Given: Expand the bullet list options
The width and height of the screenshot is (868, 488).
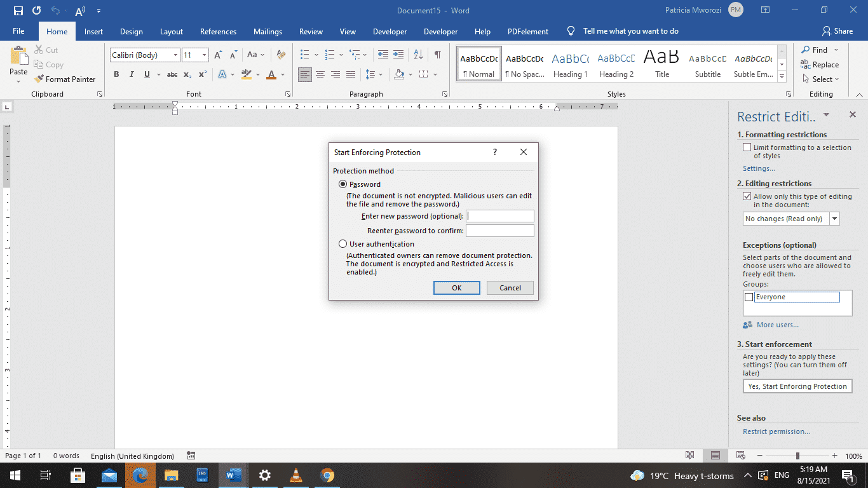Looking at the screenshot, I should tap(315, 55).
